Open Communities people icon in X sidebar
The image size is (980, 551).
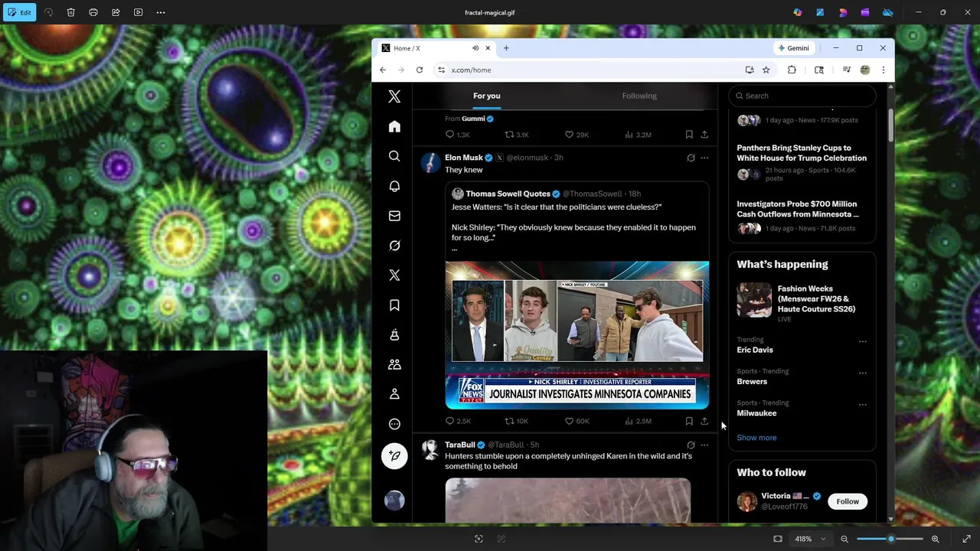(394, 364)
